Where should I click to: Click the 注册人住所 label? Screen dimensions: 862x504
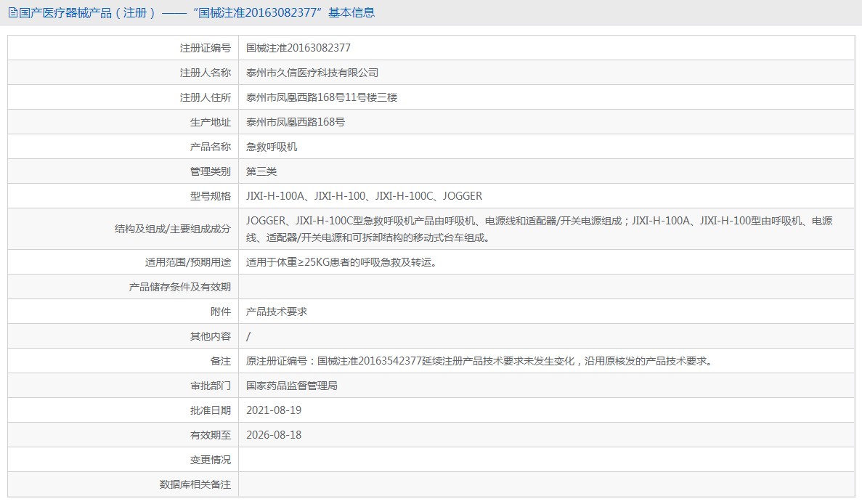coord(205,97)
